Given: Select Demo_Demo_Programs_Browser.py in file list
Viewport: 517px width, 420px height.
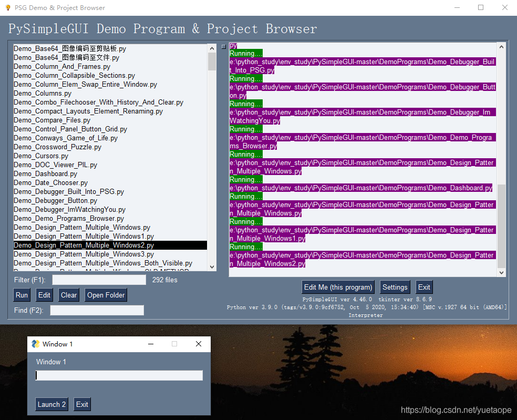Looking at the screenshot, I should pyautogui.click(x=110, y=219).
